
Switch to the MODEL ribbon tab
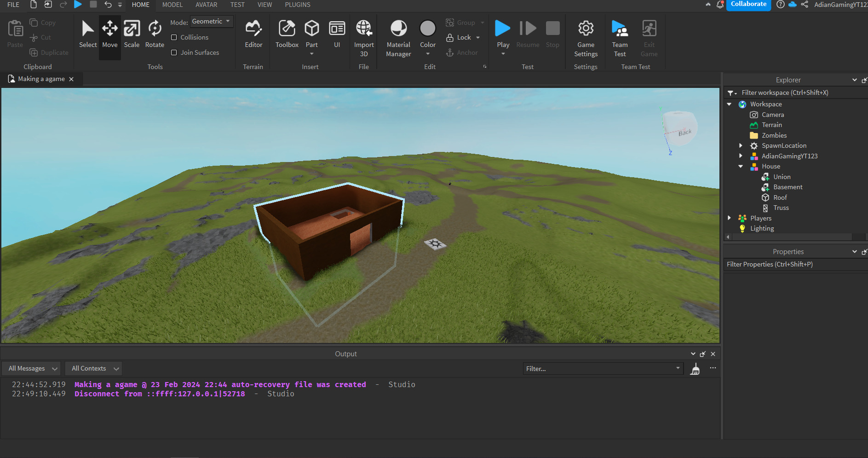[x=172, y=5]
